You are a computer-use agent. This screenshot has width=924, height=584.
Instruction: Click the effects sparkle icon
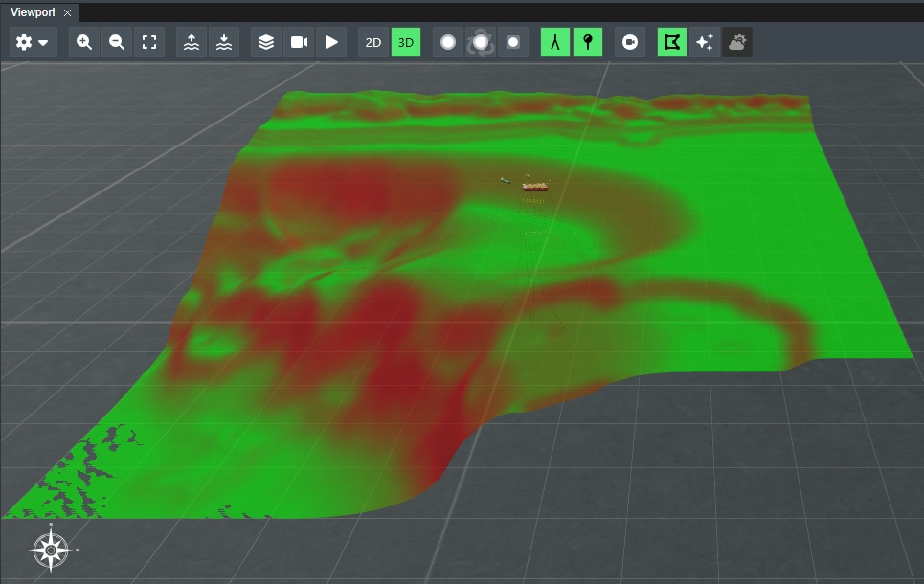point(706,41)
